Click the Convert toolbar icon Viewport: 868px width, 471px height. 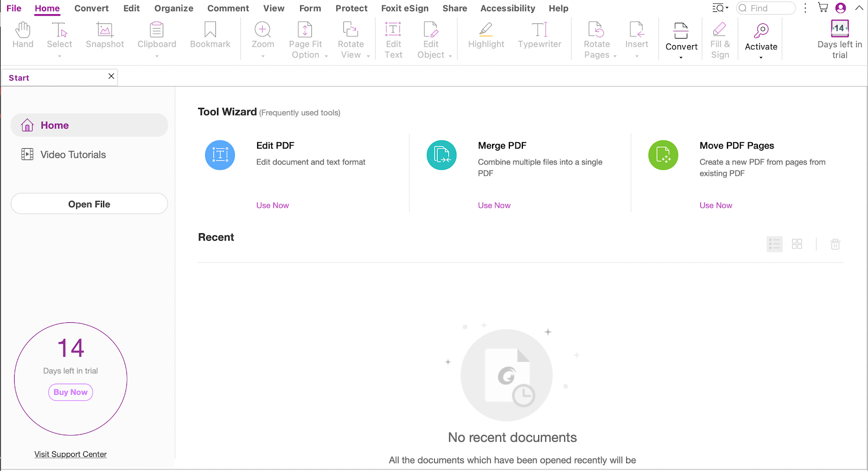coord(681,30)
